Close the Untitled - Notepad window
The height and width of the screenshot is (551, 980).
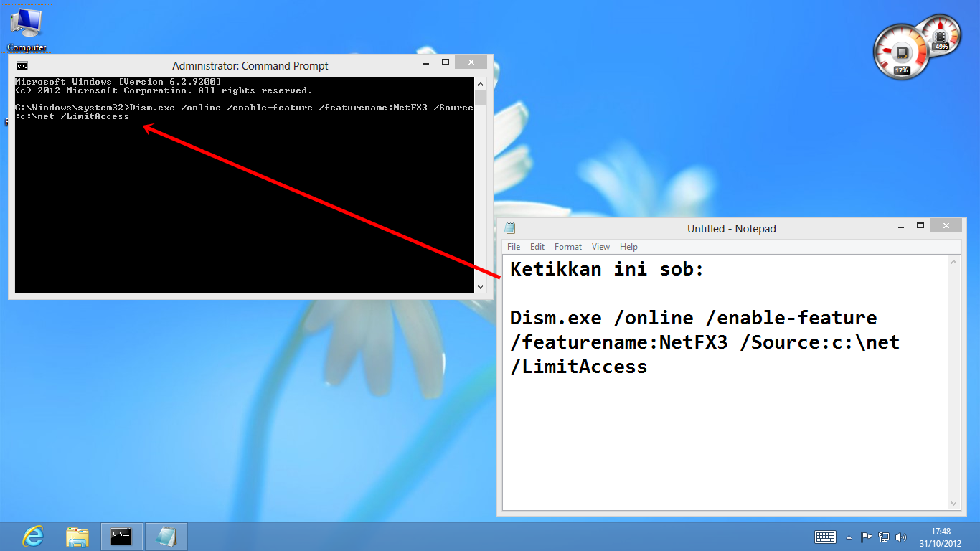click(946, 225)
